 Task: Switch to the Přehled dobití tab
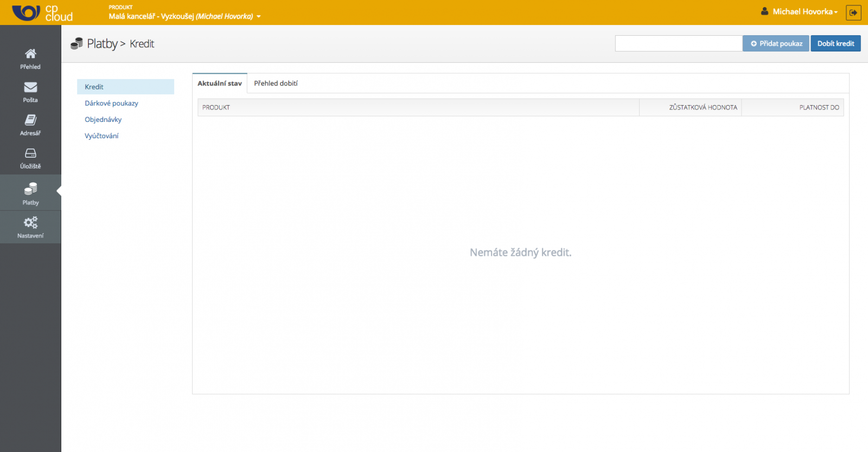click(276, 83)
